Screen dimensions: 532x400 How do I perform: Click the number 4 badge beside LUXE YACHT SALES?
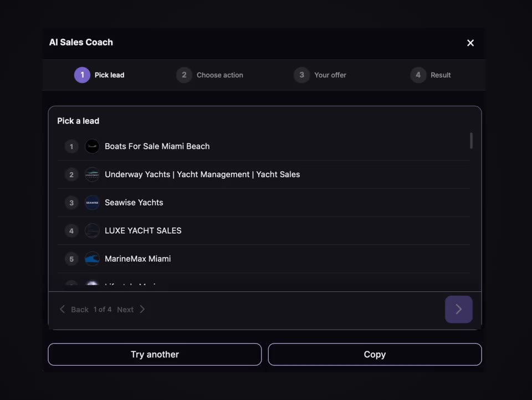pyautogui.click(x=71, y=231)
